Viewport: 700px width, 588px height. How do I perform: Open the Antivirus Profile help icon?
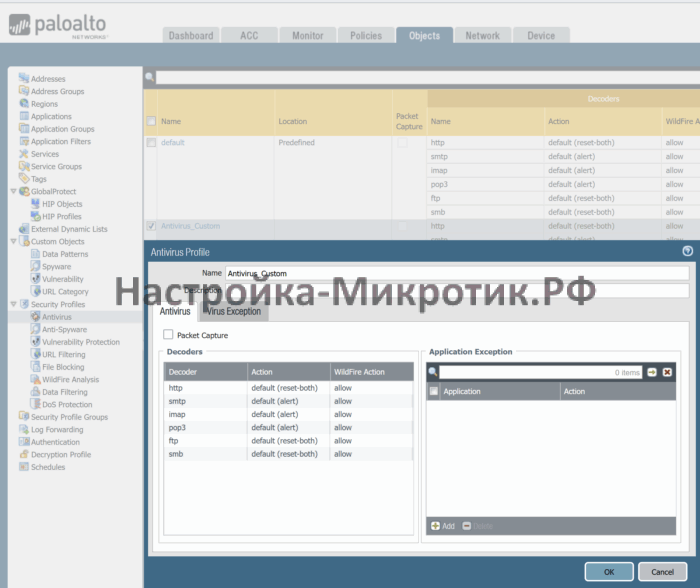pyautogui.click(x=688, y=251)
